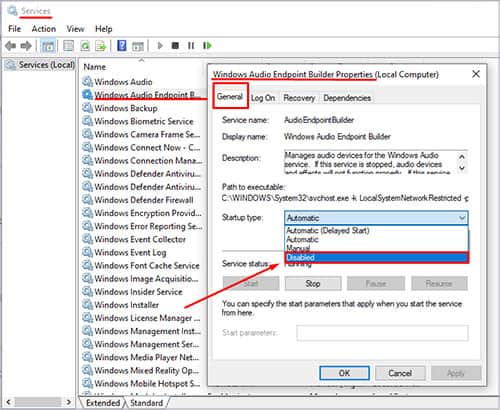Close the properties dialog with X
The height and width of the screenshot is (410, 500).
[x=476, y=74]
